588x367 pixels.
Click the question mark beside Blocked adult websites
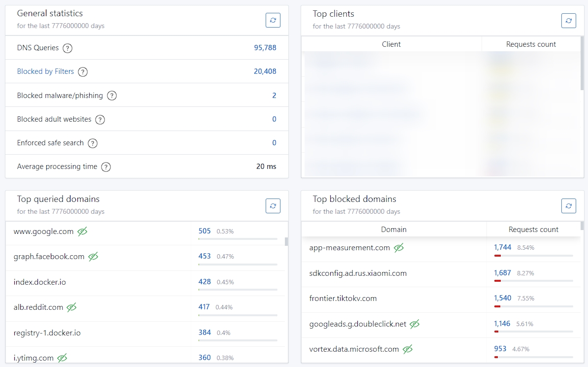point(100,120)
